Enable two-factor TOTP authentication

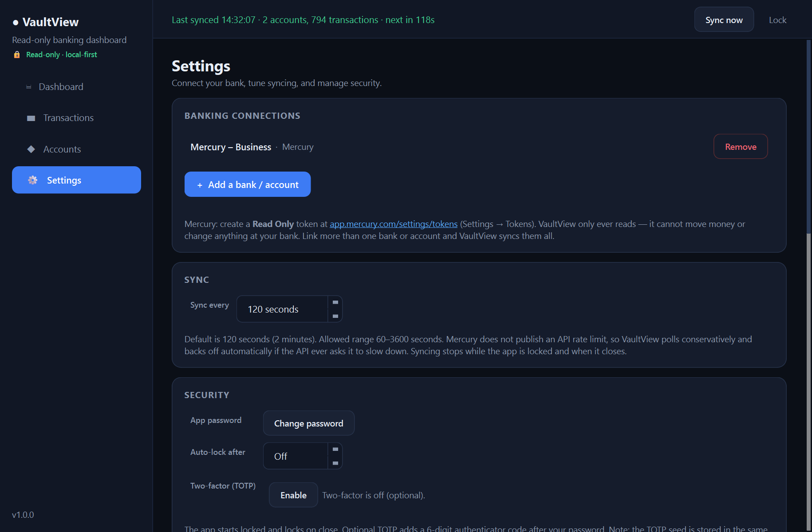pos(293,495)
